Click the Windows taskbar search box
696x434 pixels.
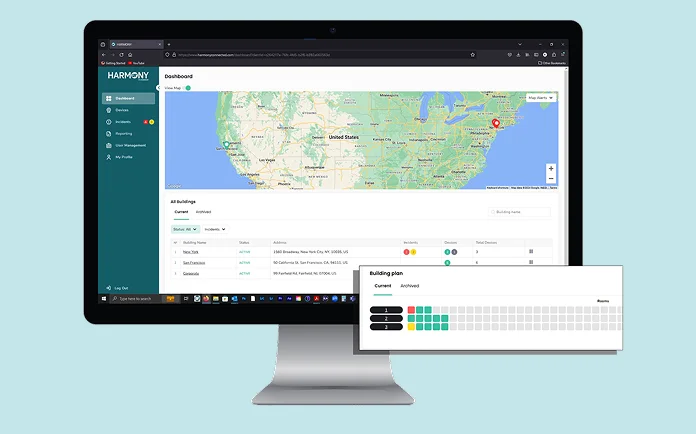pyautogui.click(x=132, y=299)
